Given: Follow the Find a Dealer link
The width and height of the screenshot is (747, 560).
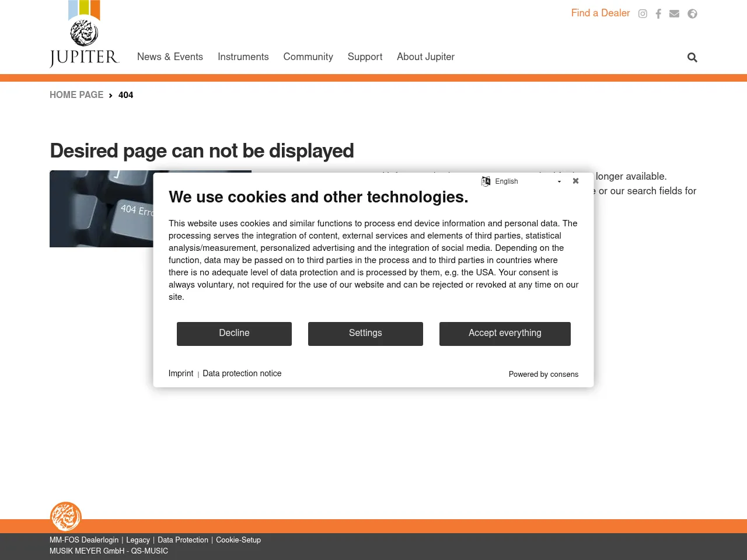Looking at the screenshot, I should click(x=600, y=13).
